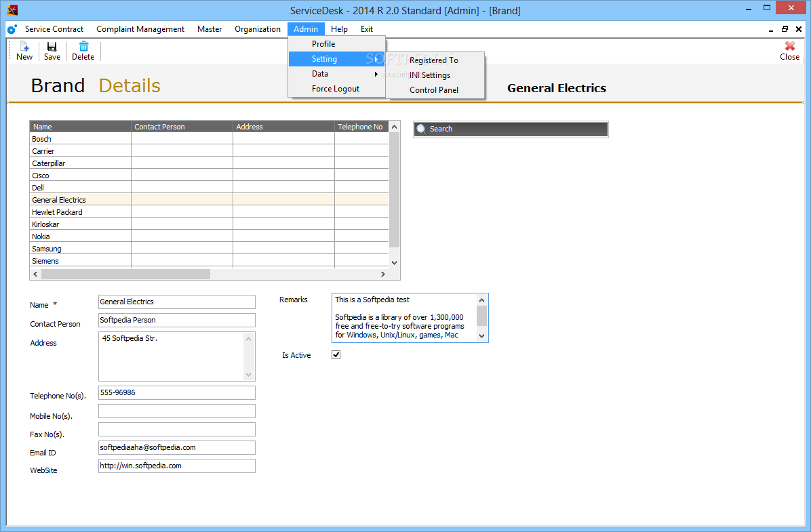This screenshot has height=532, width=811.
Task: Select the Caterpillar row
Action: pos(210,163)
